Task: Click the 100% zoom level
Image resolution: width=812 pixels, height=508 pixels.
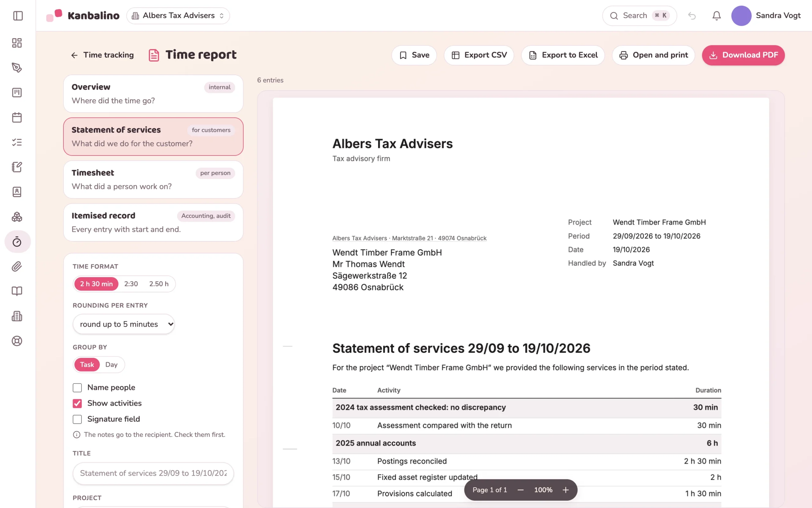Action: 543,490
